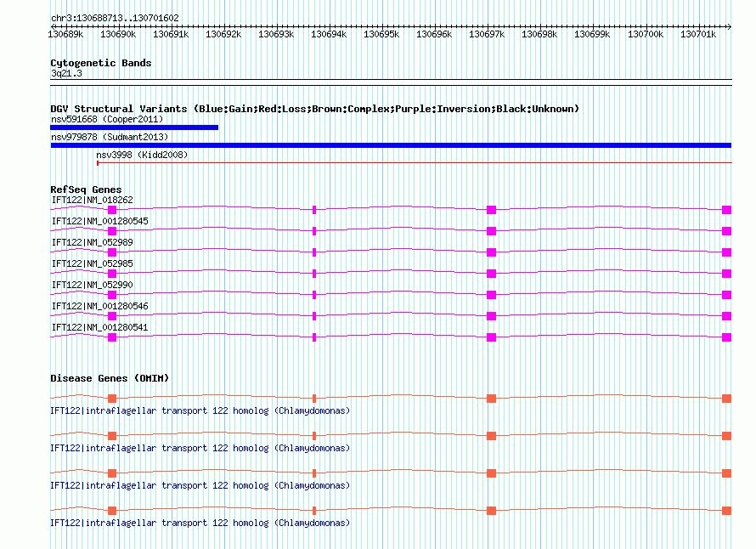Image resolution: width=756 pixels, height=549 pixels.
Task: Click the long blue nsv979878 gain bar
Action: point(391,145)
